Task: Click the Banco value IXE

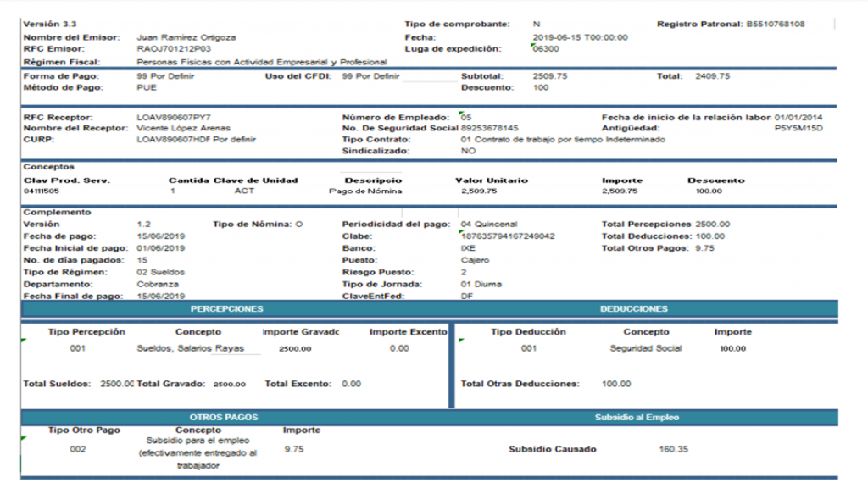Action: pyautogui.click(x=467, y=248)
